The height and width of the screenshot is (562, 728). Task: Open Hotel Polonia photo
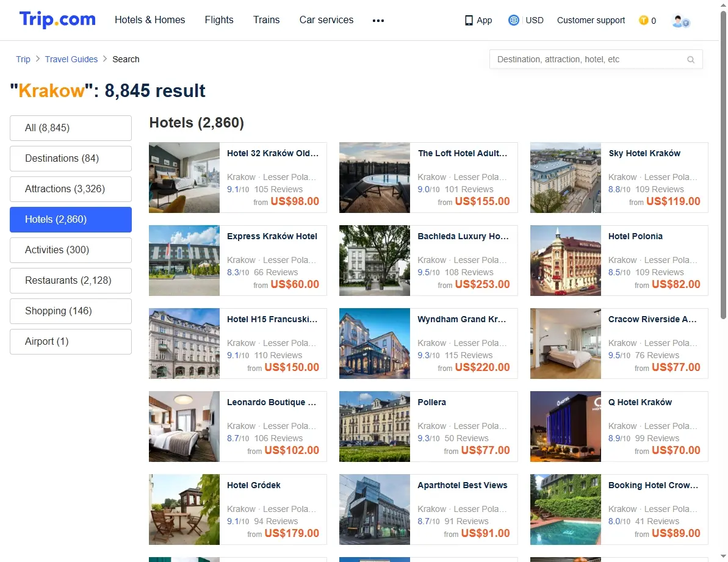click(x=566, y=261)
